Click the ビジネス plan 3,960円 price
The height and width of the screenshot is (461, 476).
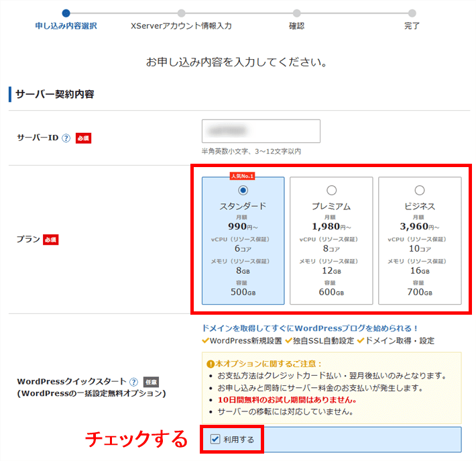[420, 226]
